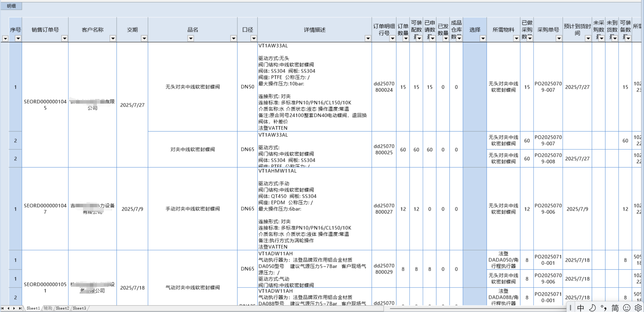Click sorted filter icon on 可装配数 column

coord(419,38)
